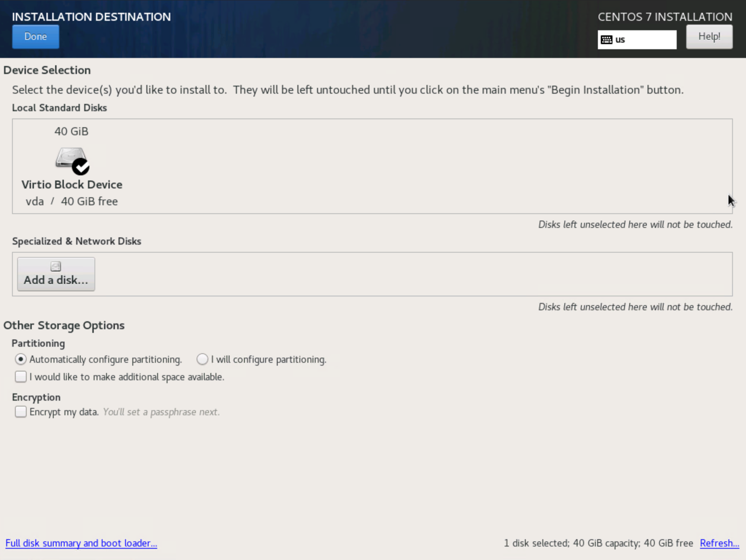Click the 40 GiB size label above disk

(71, 131)
